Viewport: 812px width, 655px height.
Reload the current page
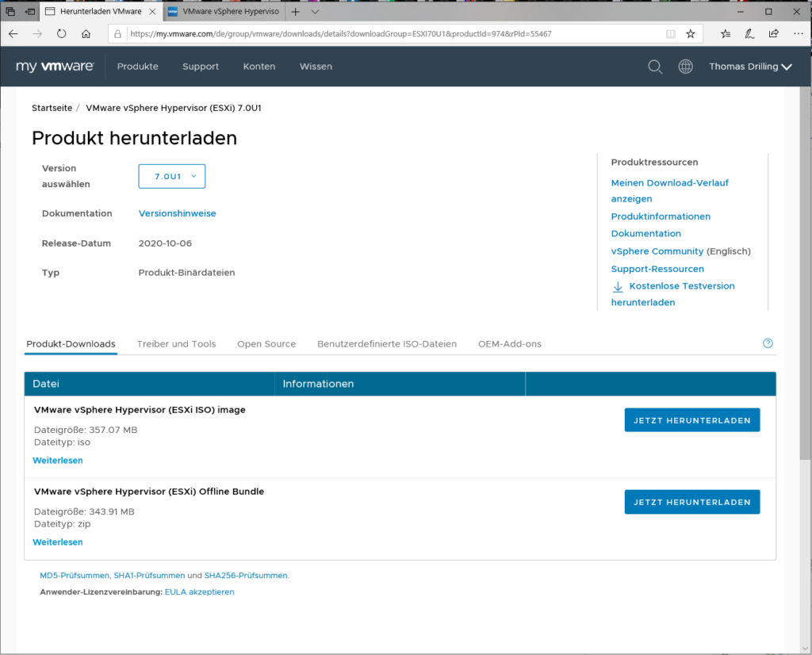tap(62, 33)
